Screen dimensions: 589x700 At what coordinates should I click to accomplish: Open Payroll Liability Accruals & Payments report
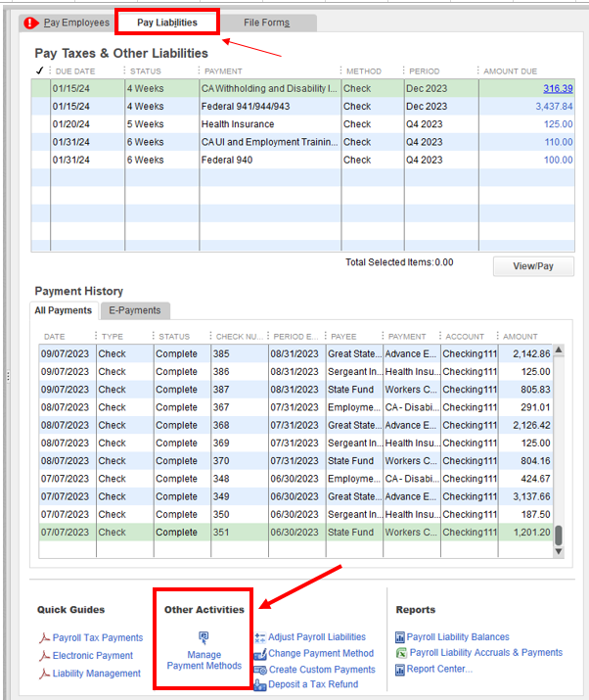[486, 653]
